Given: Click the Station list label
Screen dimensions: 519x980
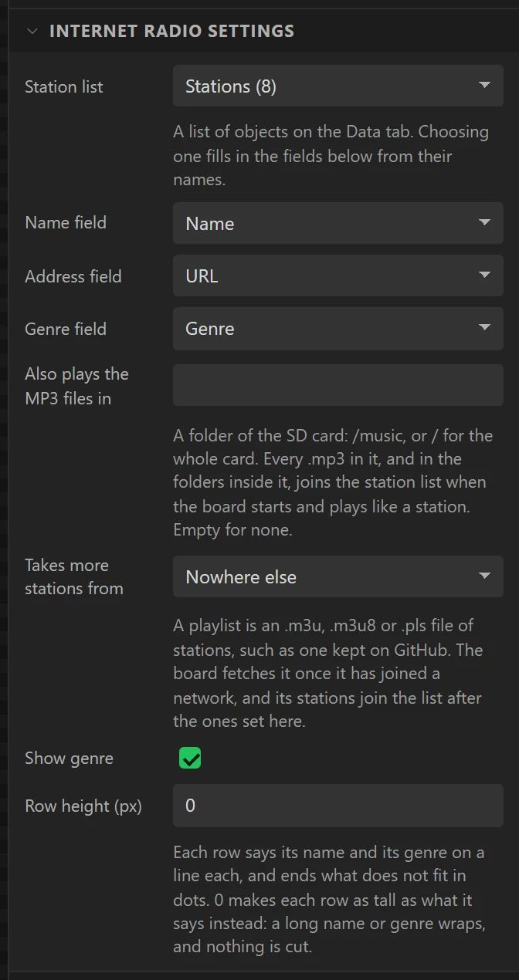Looking at the screenshot, I should 64,86.
